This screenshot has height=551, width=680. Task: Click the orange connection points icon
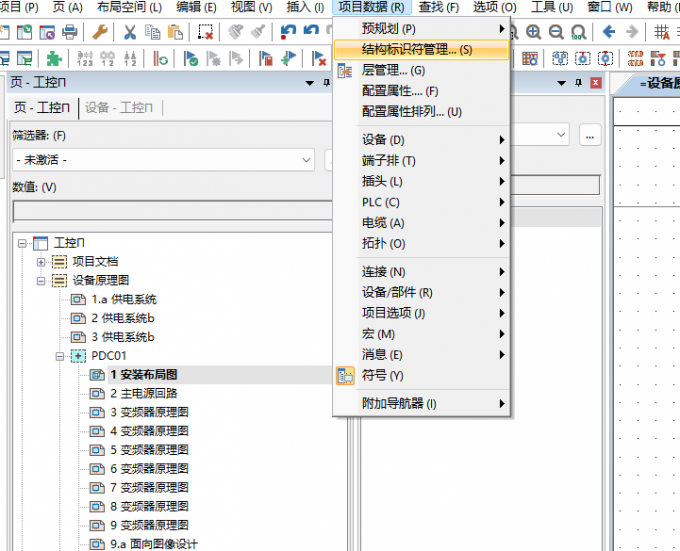click(x=635, y=58)
